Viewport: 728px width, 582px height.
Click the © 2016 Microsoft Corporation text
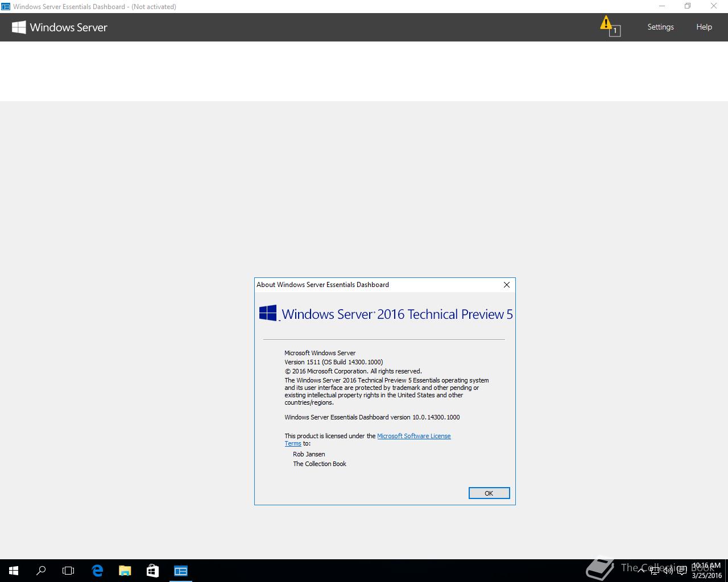tap(353, 371)
